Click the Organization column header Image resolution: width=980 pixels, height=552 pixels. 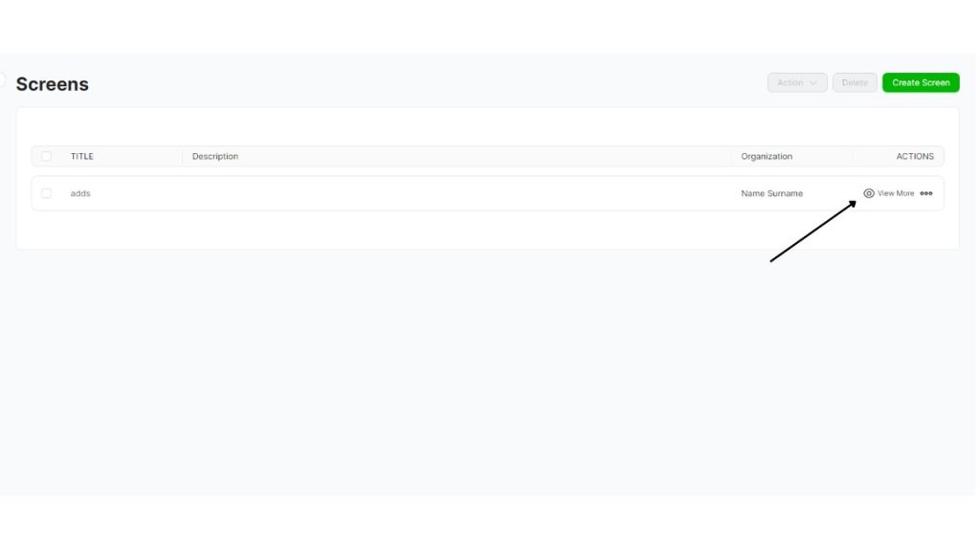click(x=767, y=156)
